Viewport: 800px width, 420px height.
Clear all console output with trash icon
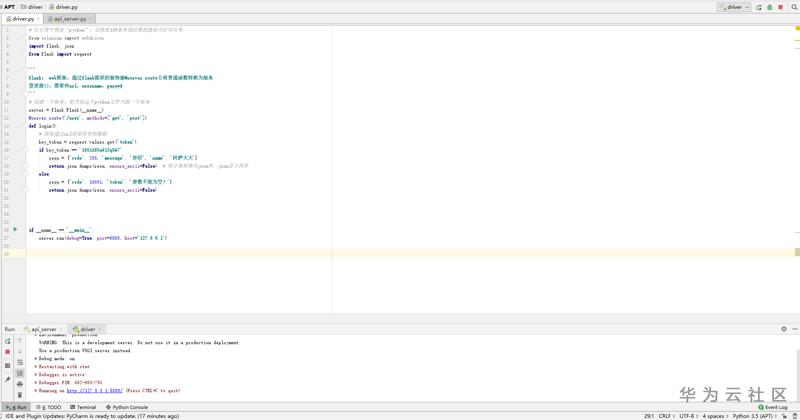(20, 395)
